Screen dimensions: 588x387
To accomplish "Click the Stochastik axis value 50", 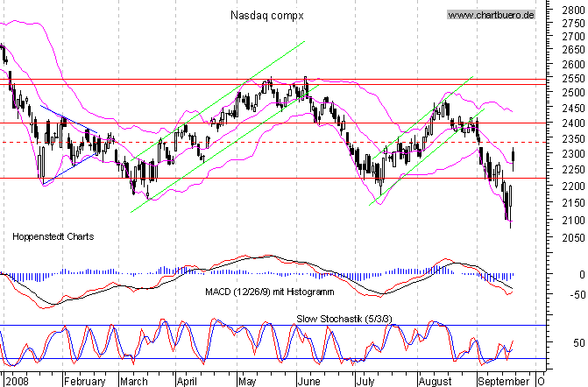I will click(579, 343).
